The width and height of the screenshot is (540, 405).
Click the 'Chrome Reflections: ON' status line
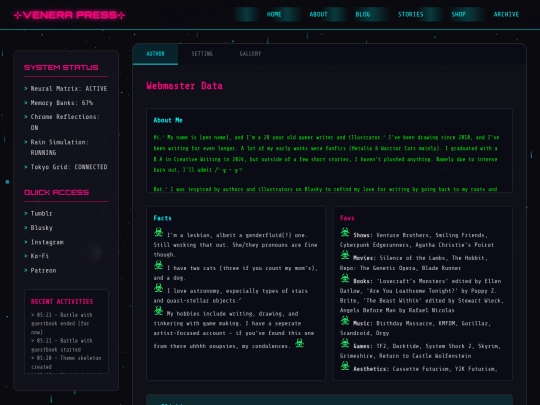coord(66,122)
